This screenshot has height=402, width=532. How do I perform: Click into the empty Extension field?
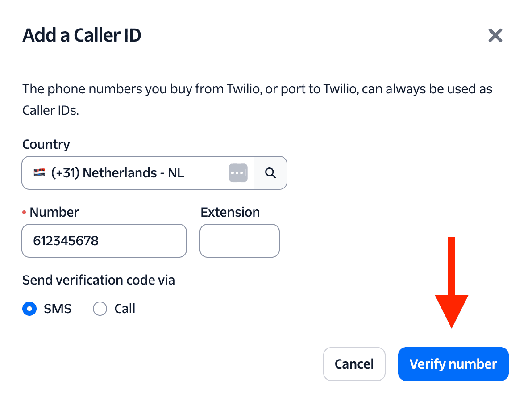point(240,241)
